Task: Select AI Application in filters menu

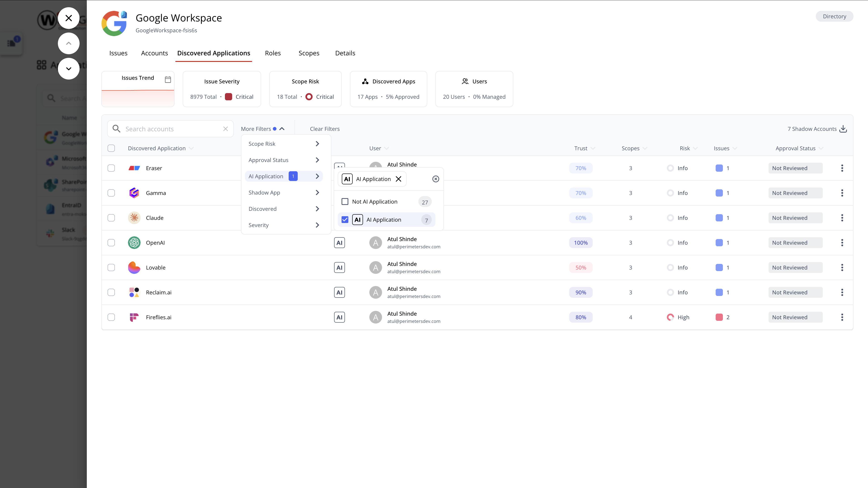Action: (x=284, y=176)
